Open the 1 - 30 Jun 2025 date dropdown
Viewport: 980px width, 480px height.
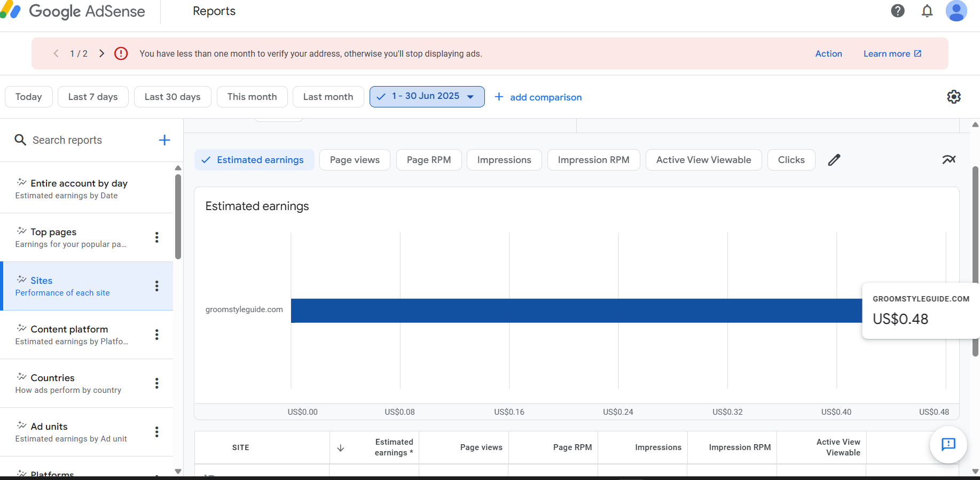point(427,97)
